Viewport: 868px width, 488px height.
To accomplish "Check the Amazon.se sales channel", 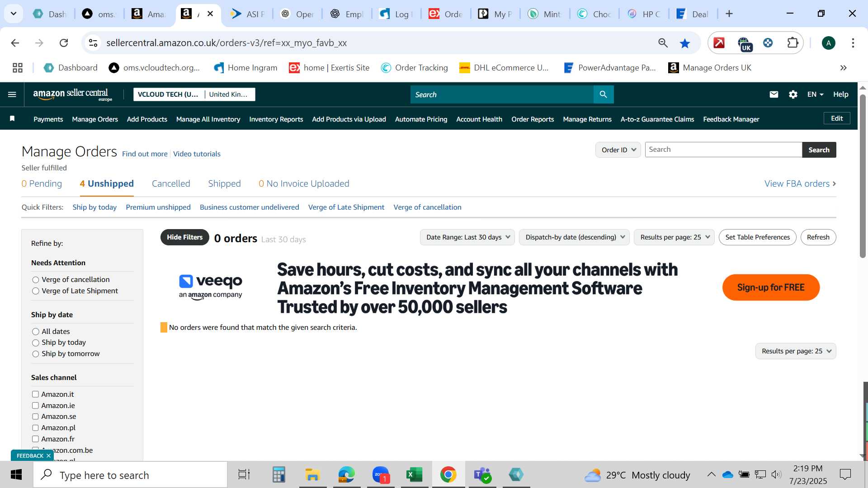I will tap(35, 417).
